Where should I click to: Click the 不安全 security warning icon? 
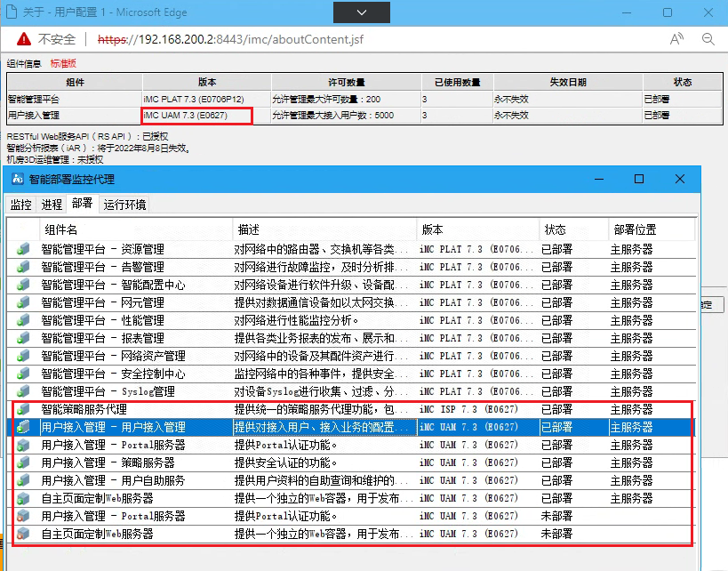[x=21, y=40]
